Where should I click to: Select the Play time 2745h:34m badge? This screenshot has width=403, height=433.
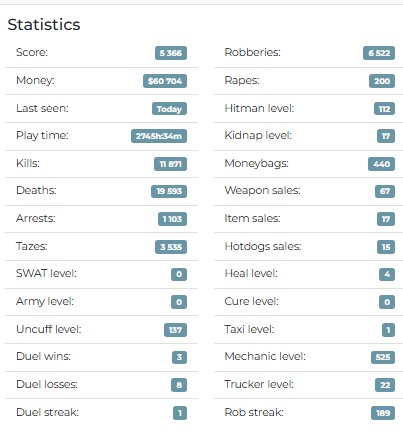(159, 136)
